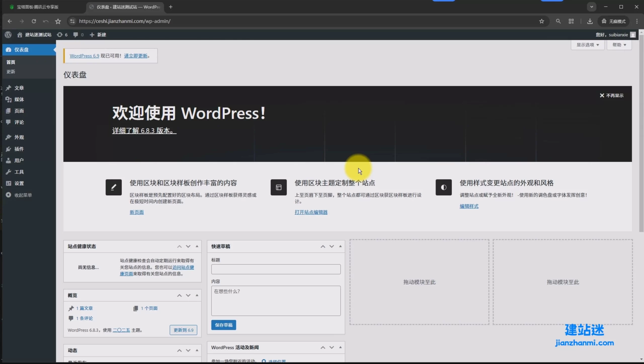Dismiss welcome panel with 不再显示
This screenshot has height=364, width=644.
tap(612, 95)
